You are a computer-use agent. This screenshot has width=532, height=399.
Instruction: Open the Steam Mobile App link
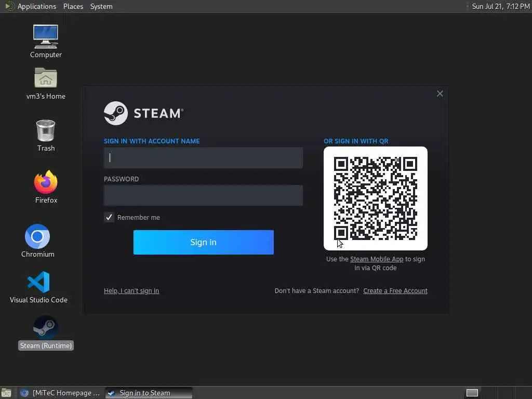pyautogui.click(x=377, y=259)
